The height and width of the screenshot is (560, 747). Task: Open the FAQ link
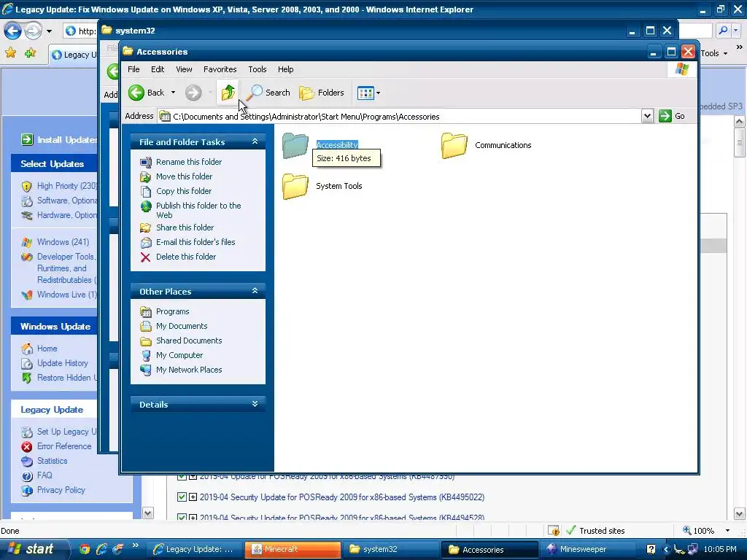click(x=44, y=475)
